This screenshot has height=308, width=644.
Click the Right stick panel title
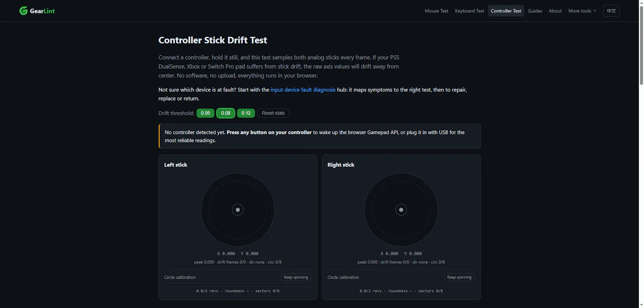(x=341, y=165)
